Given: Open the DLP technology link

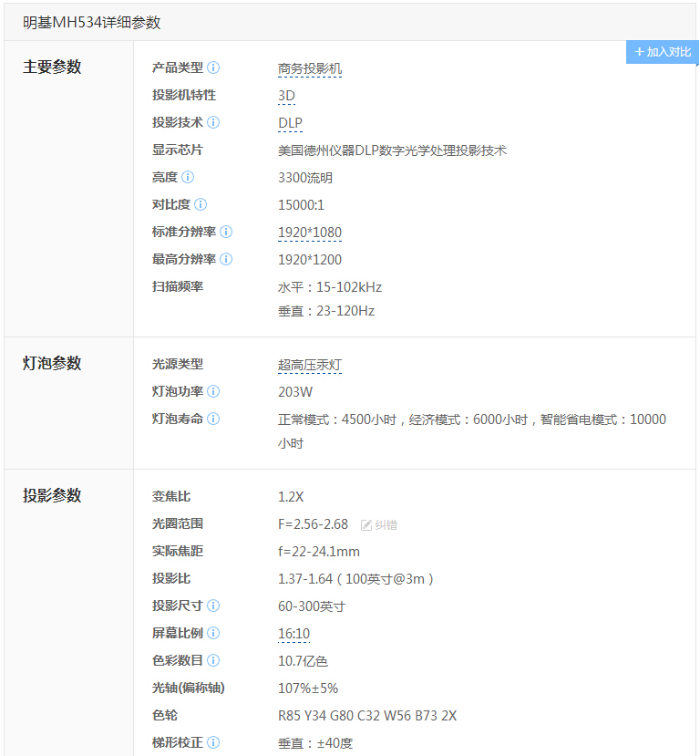Looking at the screenshot, I should (290, 123).
